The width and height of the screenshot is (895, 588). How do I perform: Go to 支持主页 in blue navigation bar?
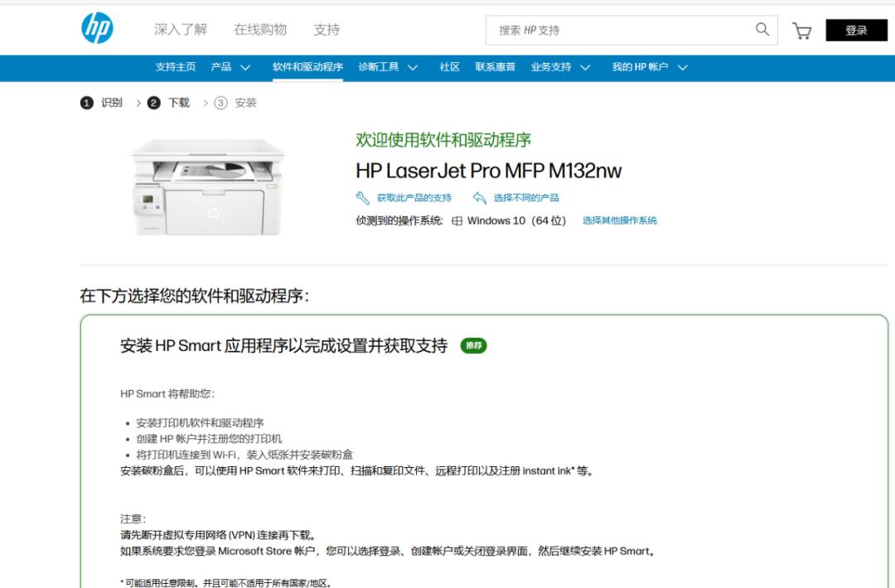(175, 67)
